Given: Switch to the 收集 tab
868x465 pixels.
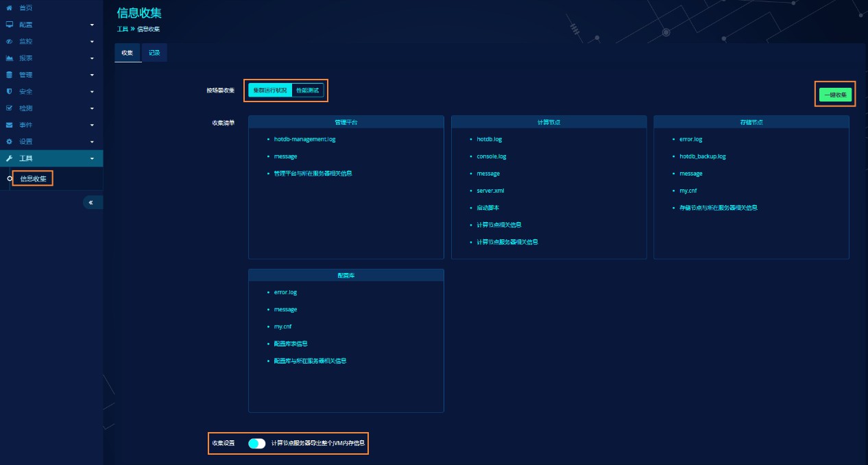Looking at the screenshot, I should tap(128, 53).
